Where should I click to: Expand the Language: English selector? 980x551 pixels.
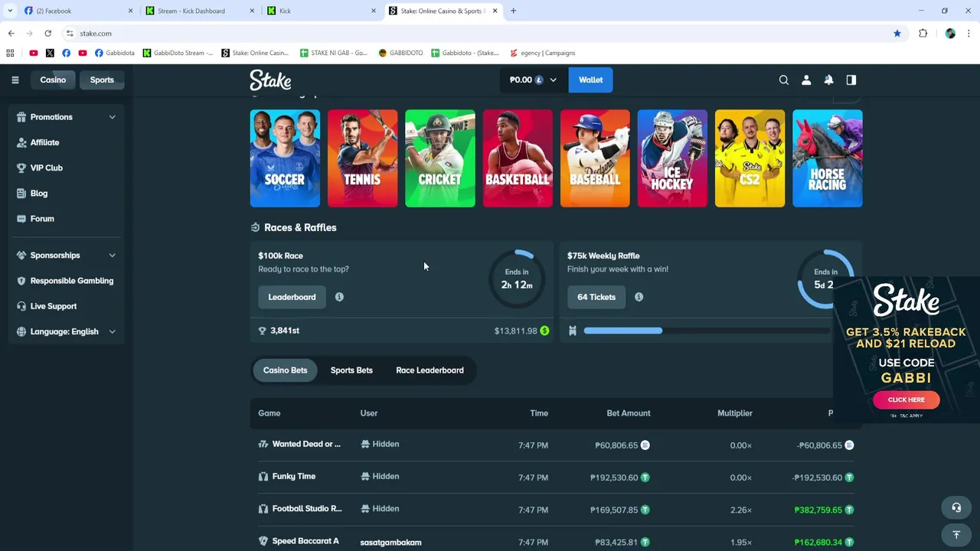(x=112, y=332)
